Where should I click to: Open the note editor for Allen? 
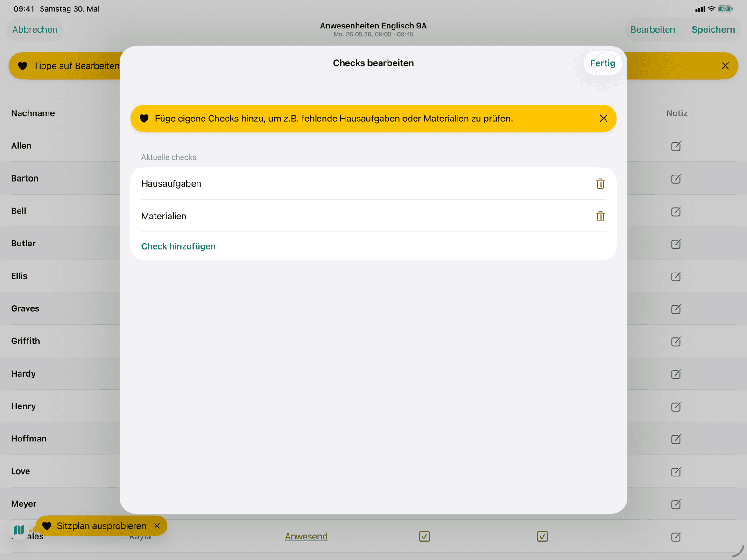tap(676, 146)
